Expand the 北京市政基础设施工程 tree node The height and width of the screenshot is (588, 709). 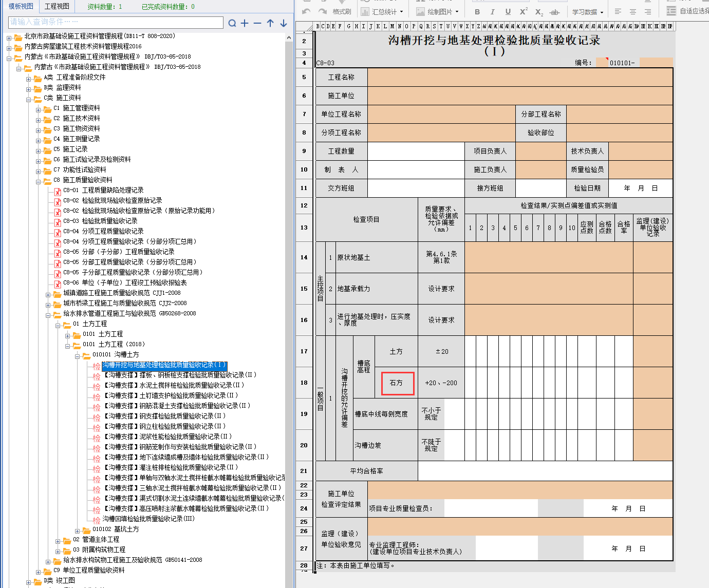point(9,37)
